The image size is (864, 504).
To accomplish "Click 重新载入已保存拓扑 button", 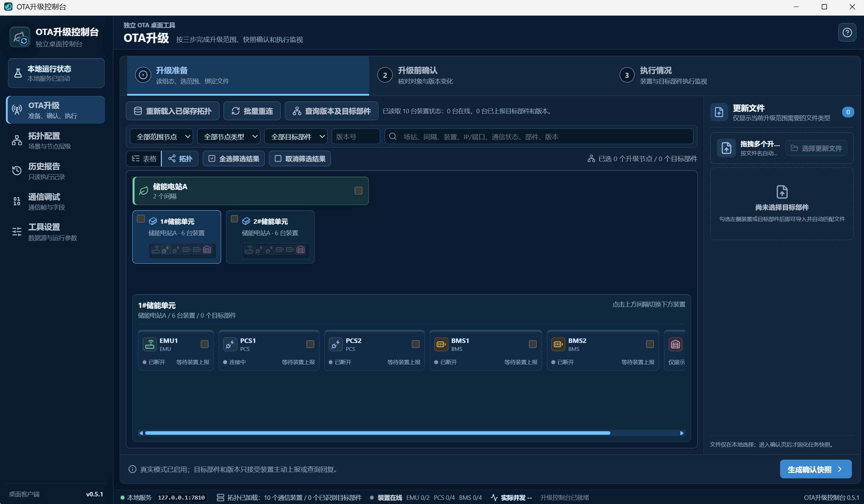I will click(x=173, y=111).
